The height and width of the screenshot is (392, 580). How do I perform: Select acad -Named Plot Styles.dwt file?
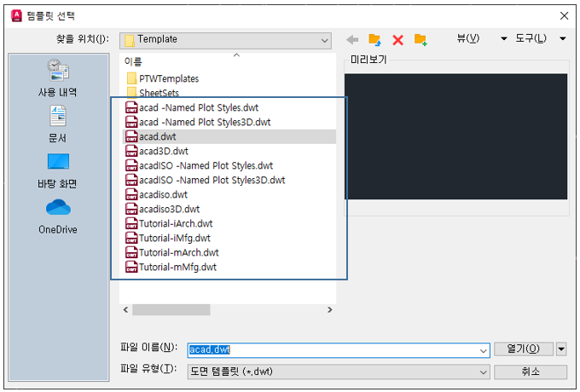192,107
